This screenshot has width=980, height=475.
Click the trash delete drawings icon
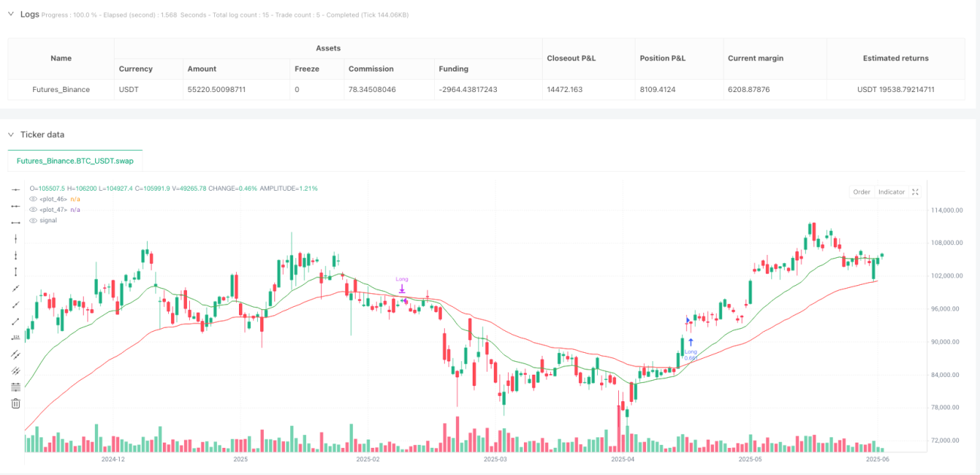16,403
